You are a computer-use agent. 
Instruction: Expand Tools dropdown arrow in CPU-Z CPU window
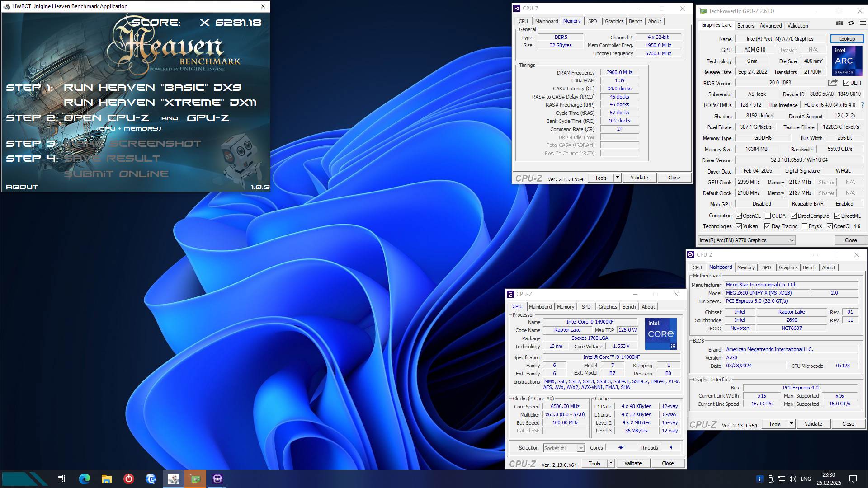tap(610, 463)
